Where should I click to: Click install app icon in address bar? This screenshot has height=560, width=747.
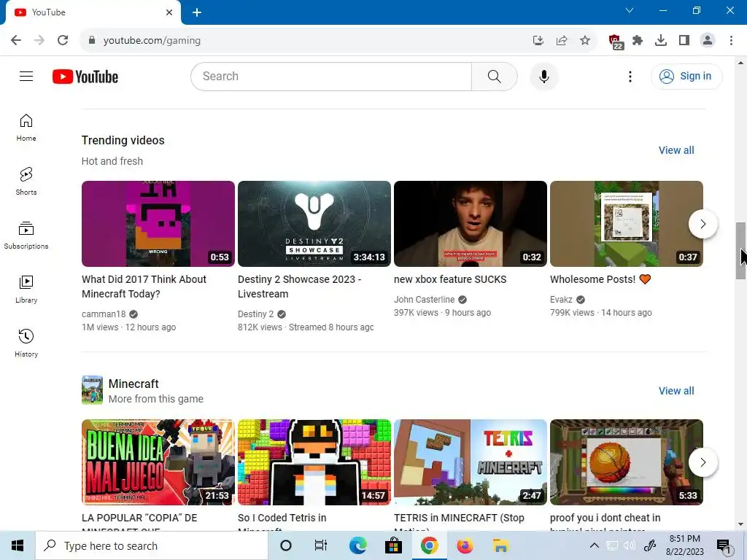538,41
